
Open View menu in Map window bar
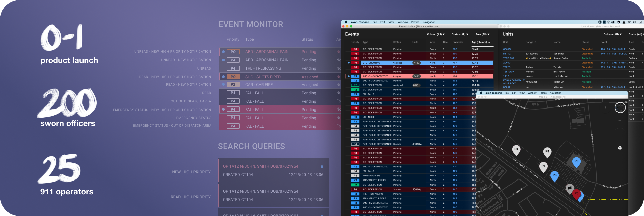[x=522, y=93]
